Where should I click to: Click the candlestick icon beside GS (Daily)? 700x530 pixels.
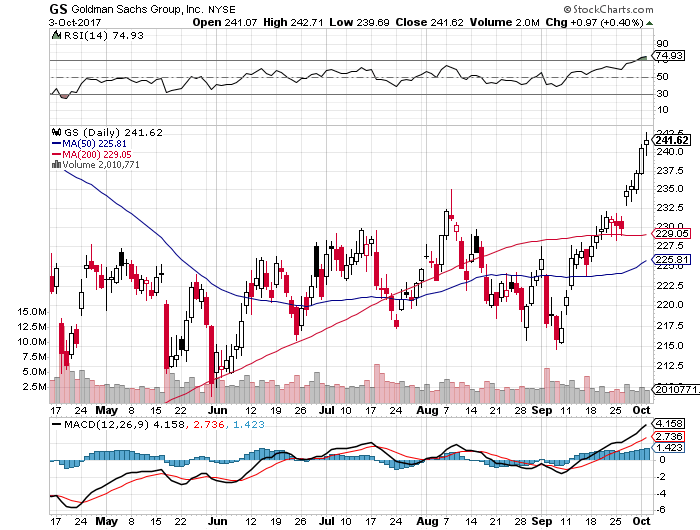[x=57, y=131]
